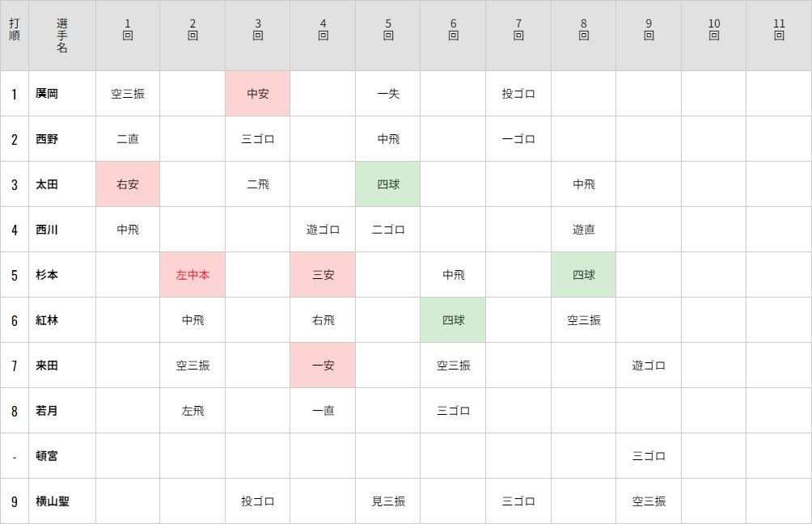Open player name 若月

click(x=47, y=411)
